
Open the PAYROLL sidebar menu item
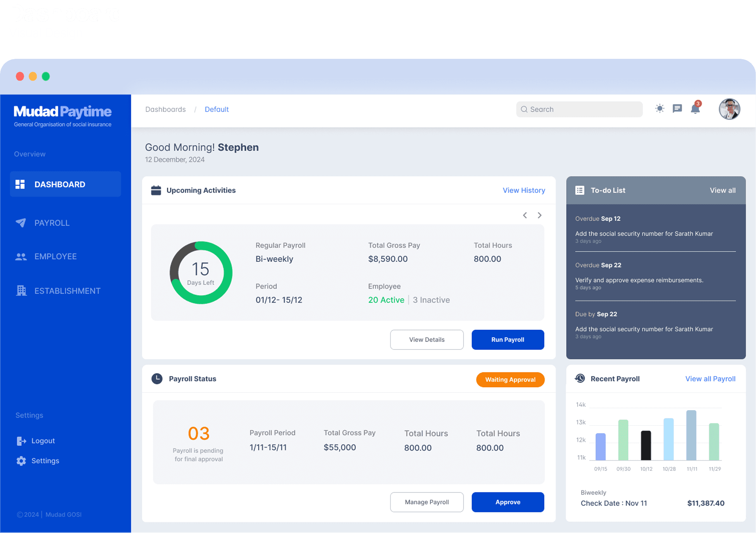pos(52,223)
